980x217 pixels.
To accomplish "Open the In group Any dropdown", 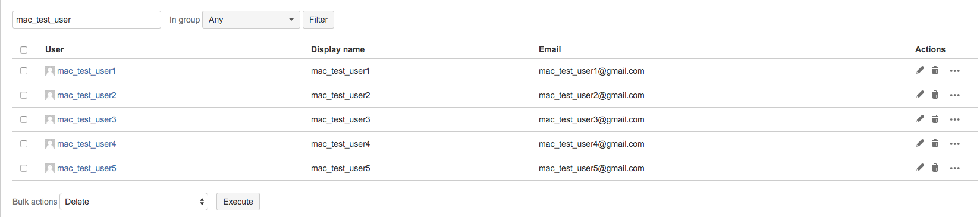I will click(x=251, y=20).
